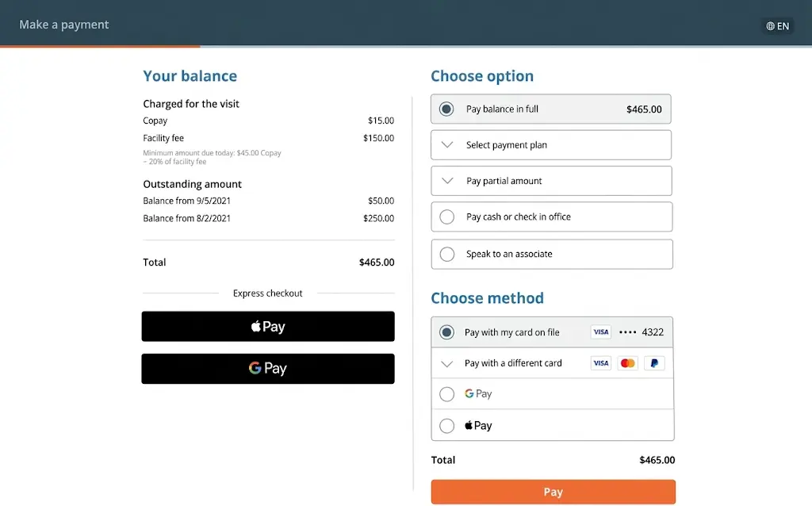Expand Pay partial amount chevron
Image resolution: width=812 pixels, height=506 pixels.
click(447, 181)
